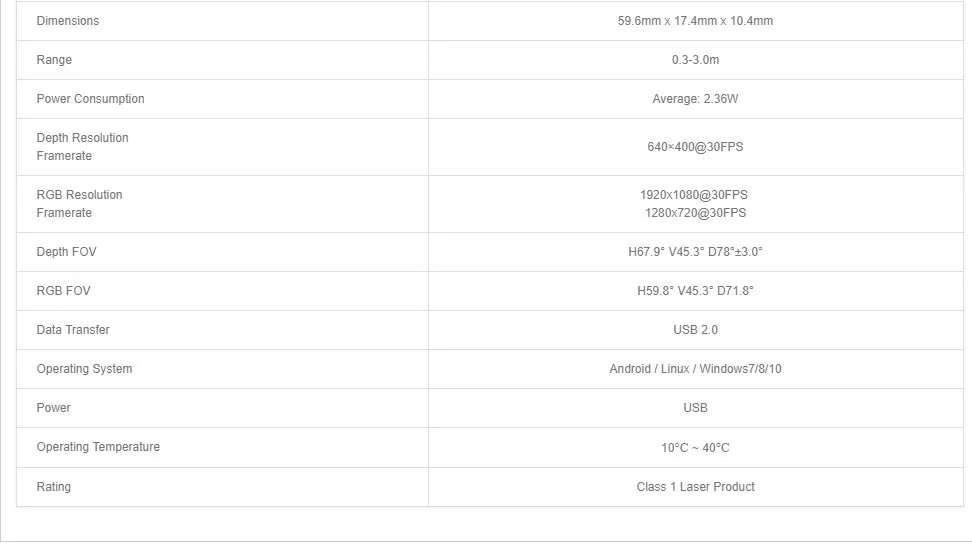Image resolution: width=972 pixels, height=547 pixels.
Task: Select the 10°C ~ 40°C value
Action: point(695,448)
